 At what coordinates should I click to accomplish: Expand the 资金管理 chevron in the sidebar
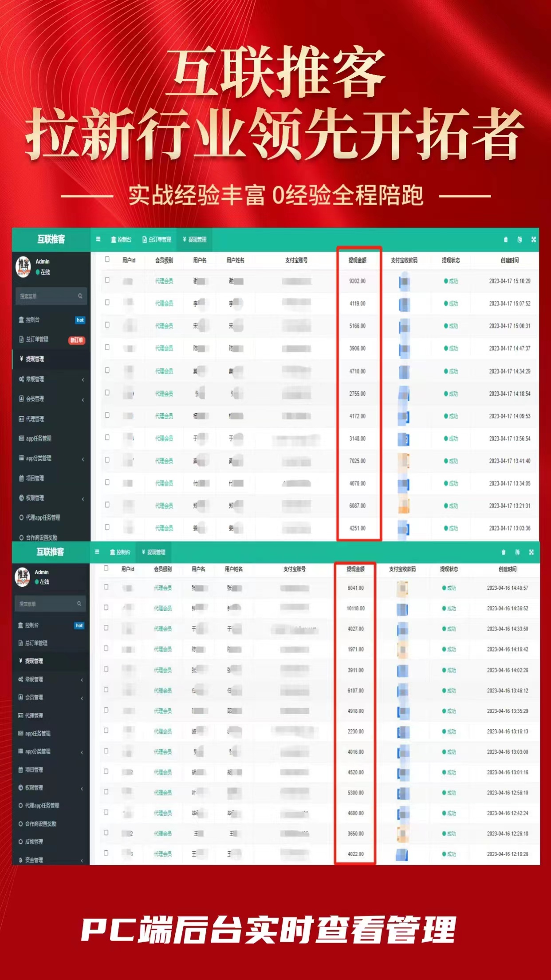point(82,860)
